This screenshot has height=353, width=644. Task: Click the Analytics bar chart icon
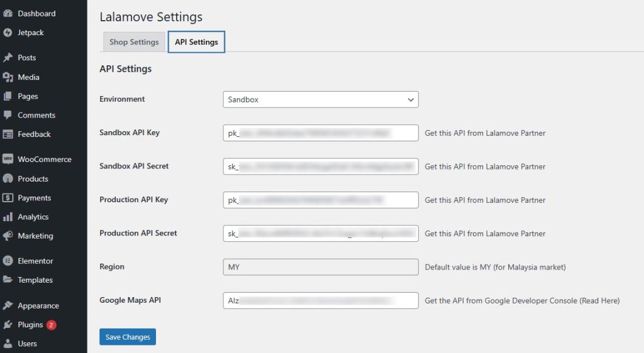pos(8,217)
